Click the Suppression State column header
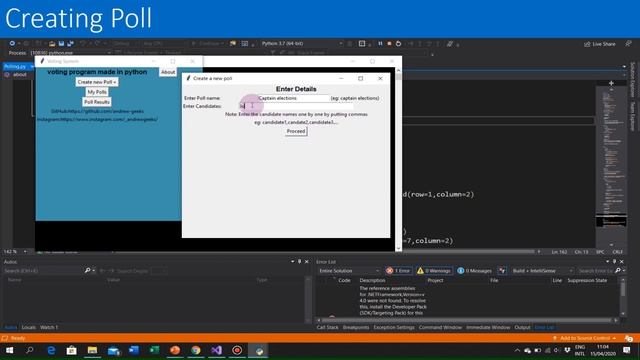640x360 pixels. [x=587, y=280]
